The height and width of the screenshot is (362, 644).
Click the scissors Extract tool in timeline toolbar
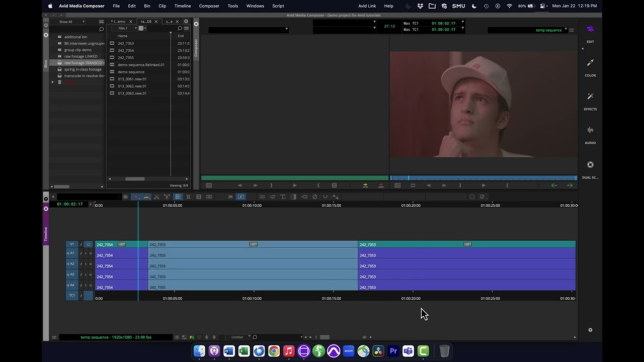pos(156,197)
